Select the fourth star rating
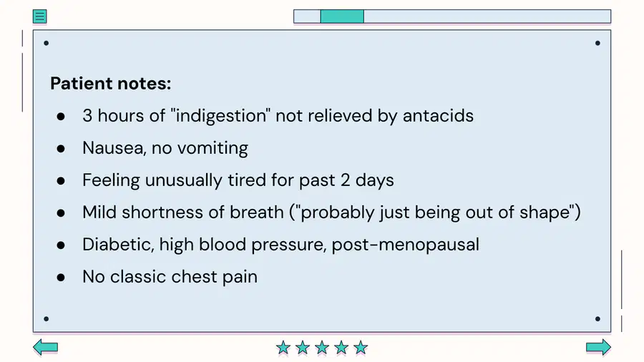The image size is (644, 362). click(x=341, y=348)
